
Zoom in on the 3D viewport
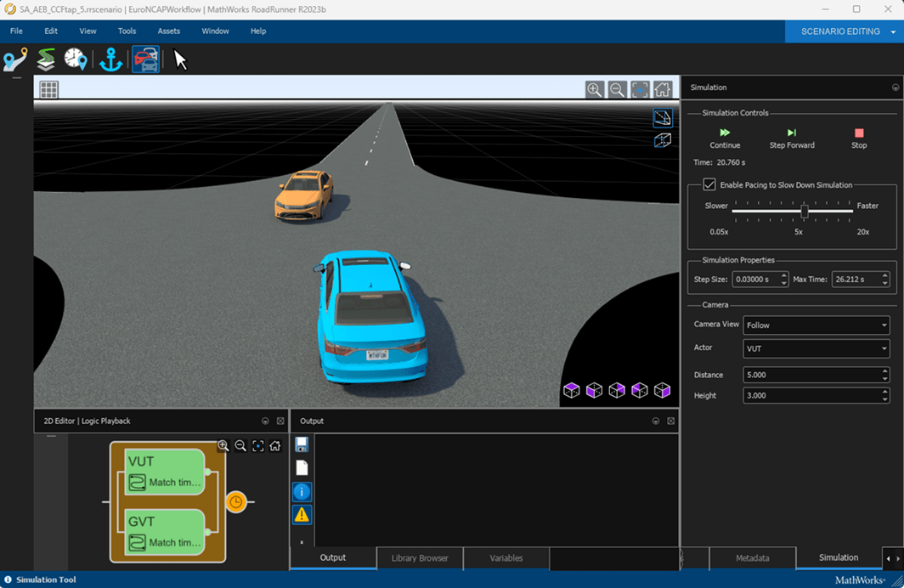tap(595, 89)
